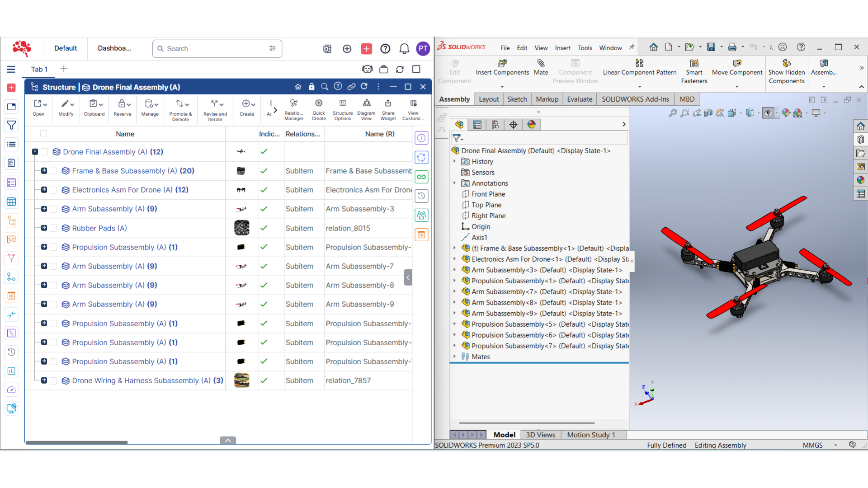This screenshot has height=488, width=868.
Task: Switch to the Motion Study 1 tab
Action: click(591, 435)
